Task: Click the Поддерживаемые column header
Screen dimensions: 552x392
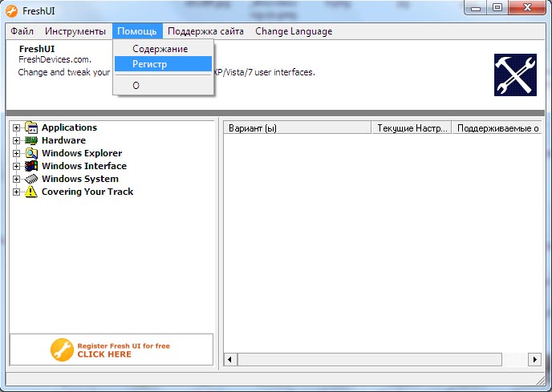Action: 497,127
